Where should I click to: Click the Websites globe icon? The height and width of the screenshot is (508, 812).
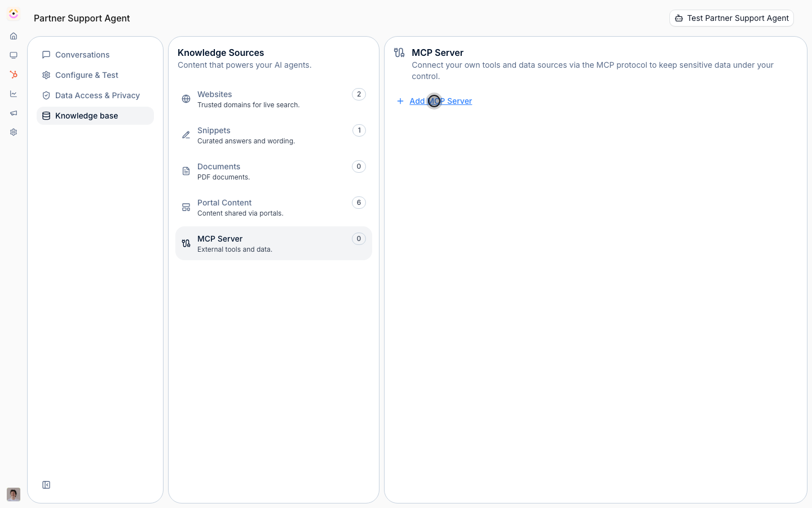(186, 99)
